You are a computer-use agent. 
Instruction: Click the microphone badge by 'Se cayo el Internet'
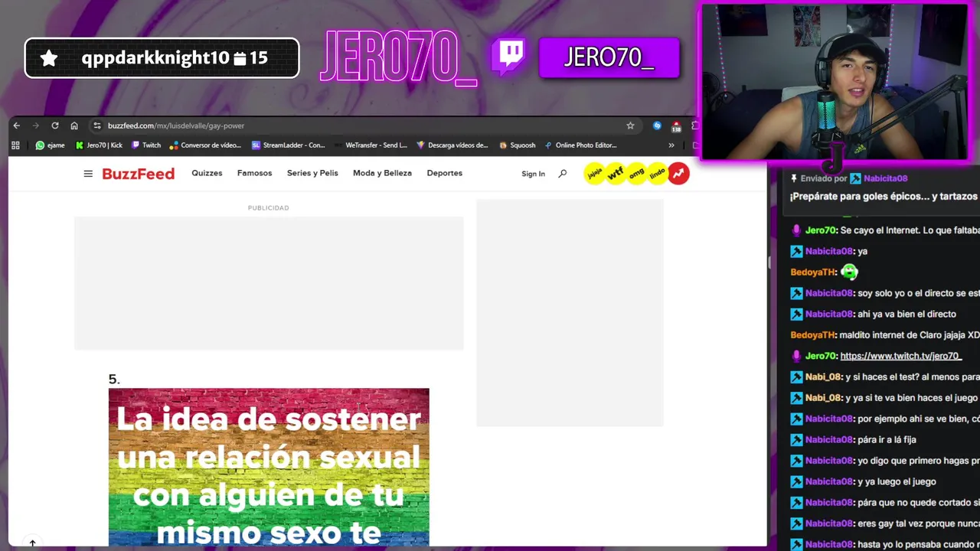pyautogui.click(x=796, y=230)
